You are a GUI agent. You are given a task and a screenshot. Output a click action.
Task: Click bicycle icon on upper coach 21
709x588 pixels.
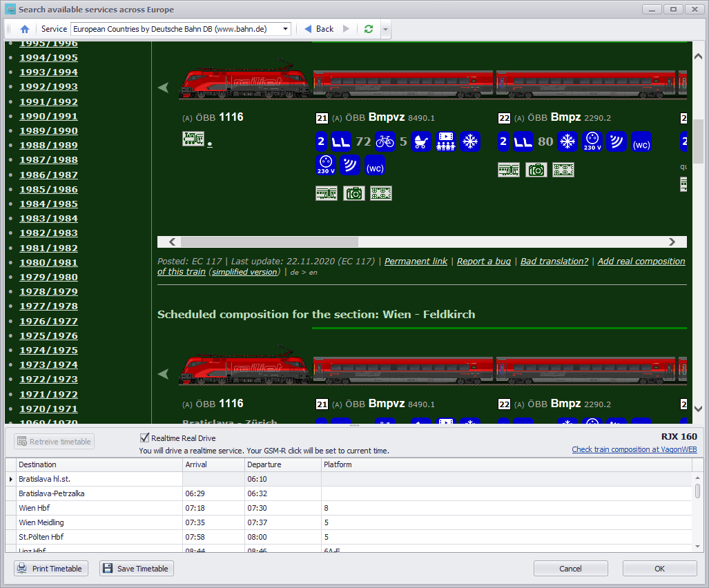385,141
